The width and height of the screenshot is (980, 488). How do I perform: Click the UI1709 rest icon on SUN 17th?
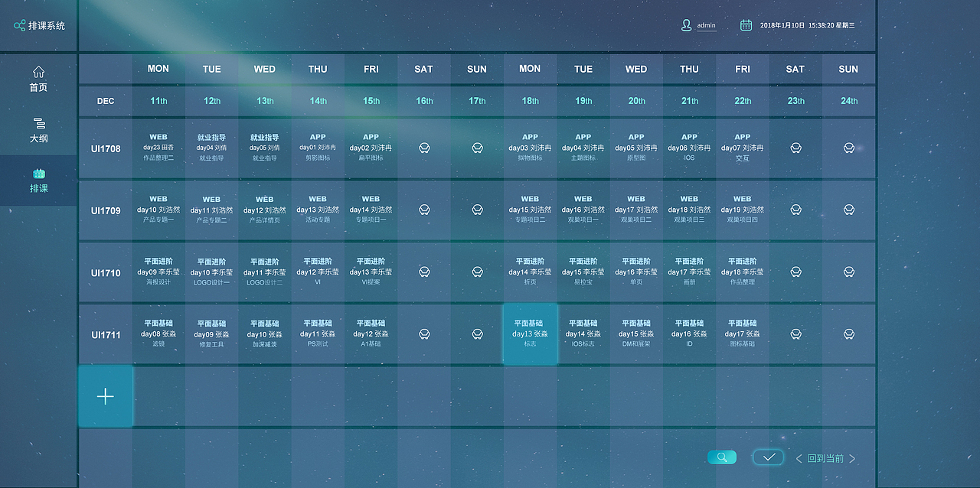(477, 210)
